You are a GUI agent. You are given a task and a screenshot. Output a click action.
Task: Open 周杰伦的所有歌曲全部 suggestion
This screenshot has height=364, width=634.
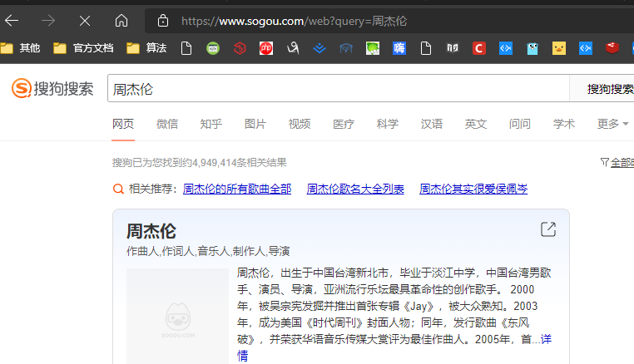pyautogui.click(x=237, y=189)
